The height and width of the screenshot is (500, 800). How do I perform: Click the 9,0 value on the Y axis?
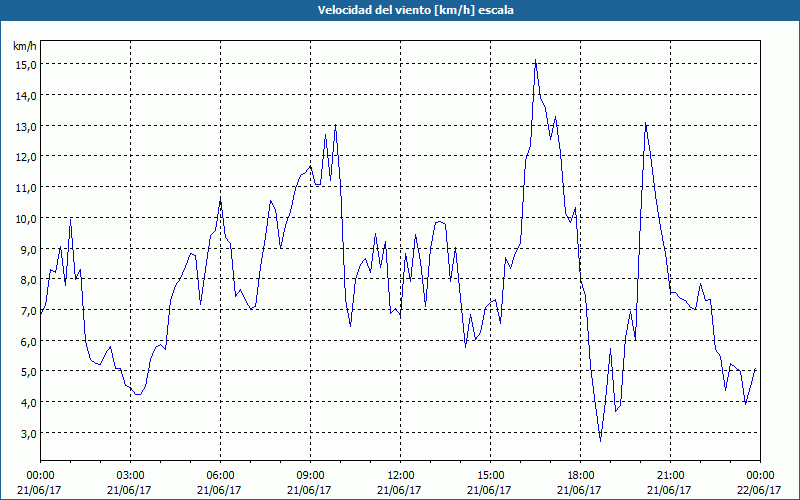[x=28, y=249]
